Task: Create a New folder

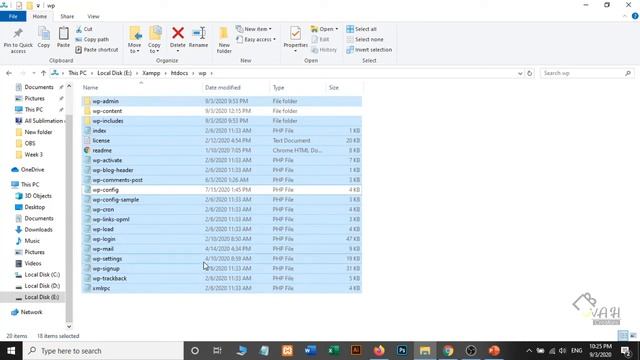Action: point(224,40)
